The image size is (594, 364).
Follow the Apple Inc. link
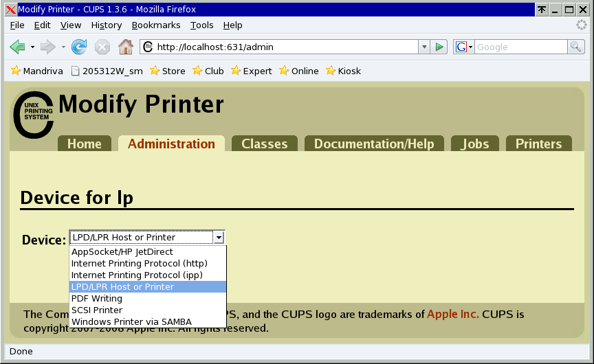pos(452,315)
